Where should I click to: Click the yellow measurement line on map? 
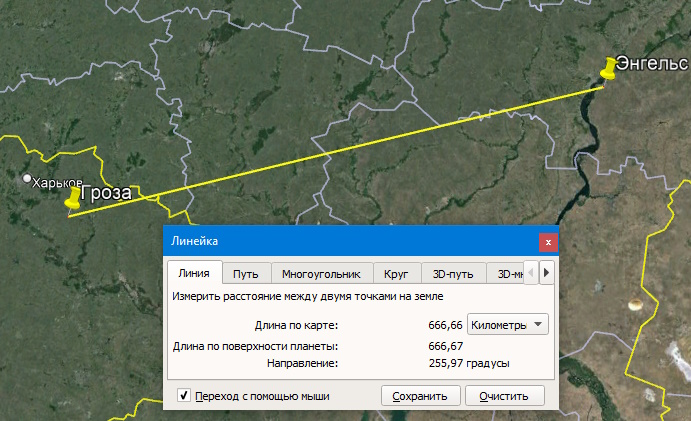coord(336,152)
